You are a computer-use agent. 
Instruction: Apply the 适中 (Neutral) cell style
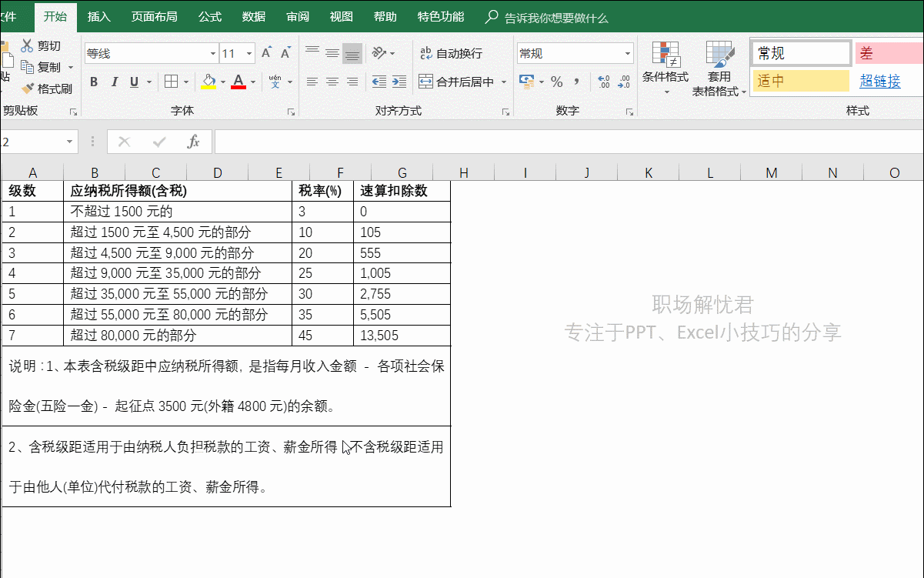coord(801,81)
